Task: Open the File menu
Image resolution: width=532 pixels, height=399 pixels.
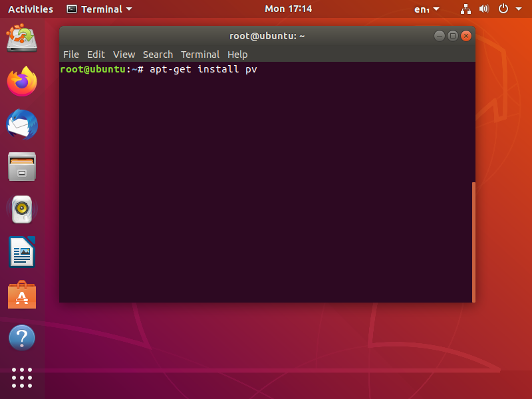Action: [71, 55]
